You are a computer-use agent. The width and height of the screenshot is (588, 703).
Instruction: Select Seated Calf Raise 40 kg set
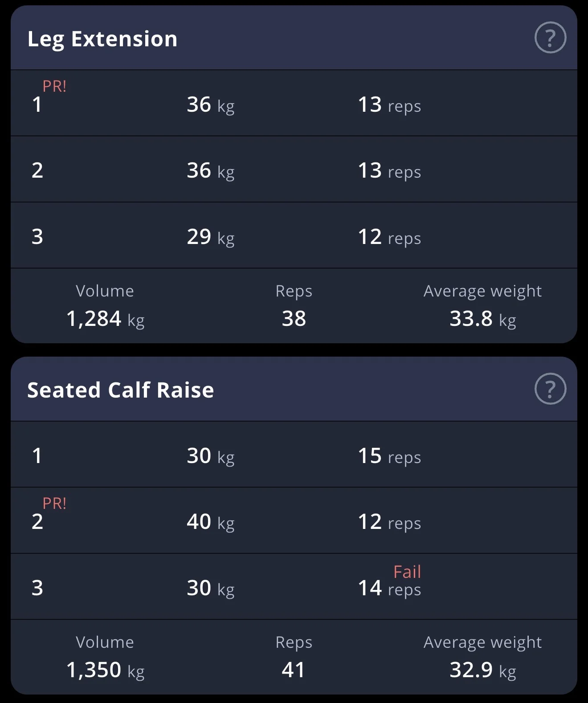coord(294,521)
